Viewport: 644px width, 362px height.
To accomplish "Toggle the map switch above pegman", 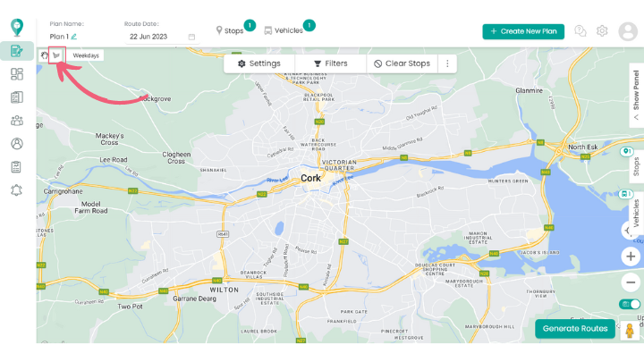I will click(x=631, y=304).
